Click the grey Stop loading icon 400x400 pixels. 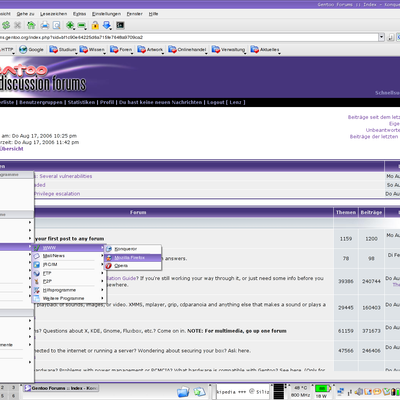pyautogui.click(x=18, y=25)
